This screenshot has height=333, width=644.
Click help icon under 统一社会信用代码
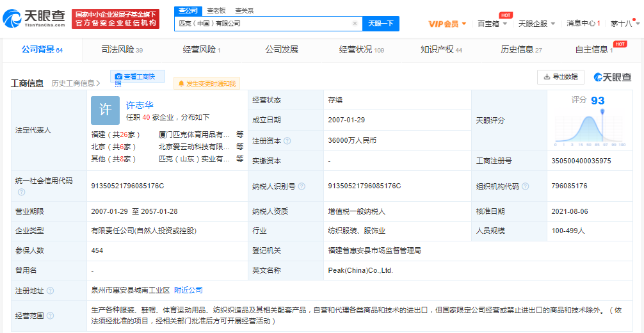coord(21,192)
